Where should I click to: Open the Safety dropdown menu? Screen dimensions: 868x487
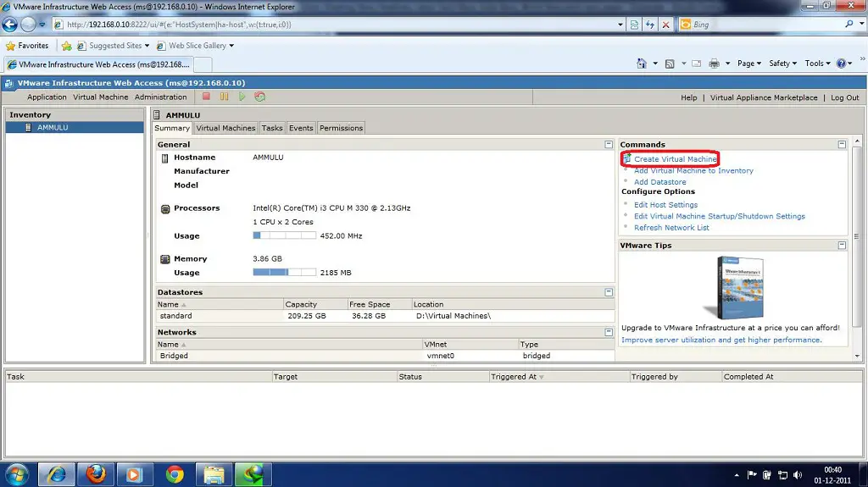click(x=782, y=64)
